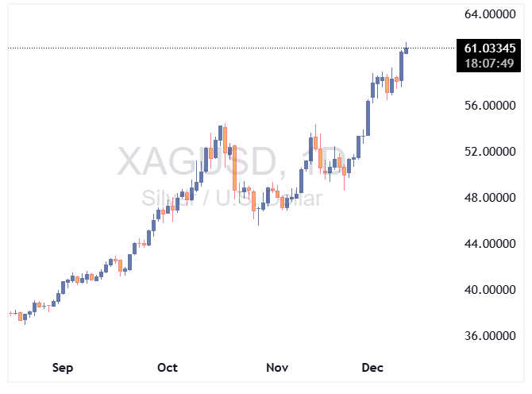Click the first candle at chart's left edge
Image resolution: width=532 pixels, height=394 pixels.
click(11, 314)
